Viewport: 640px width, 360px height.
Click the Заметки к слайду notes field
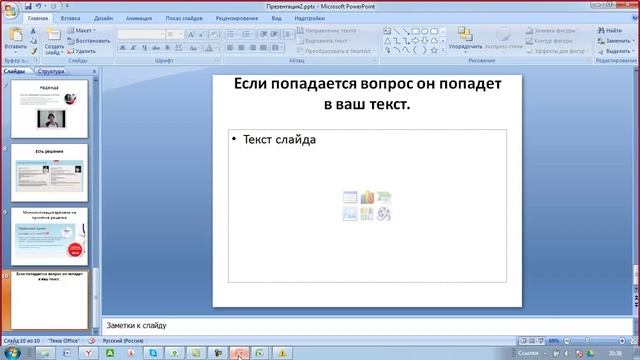pyautogui.click(x=367, y=325)
